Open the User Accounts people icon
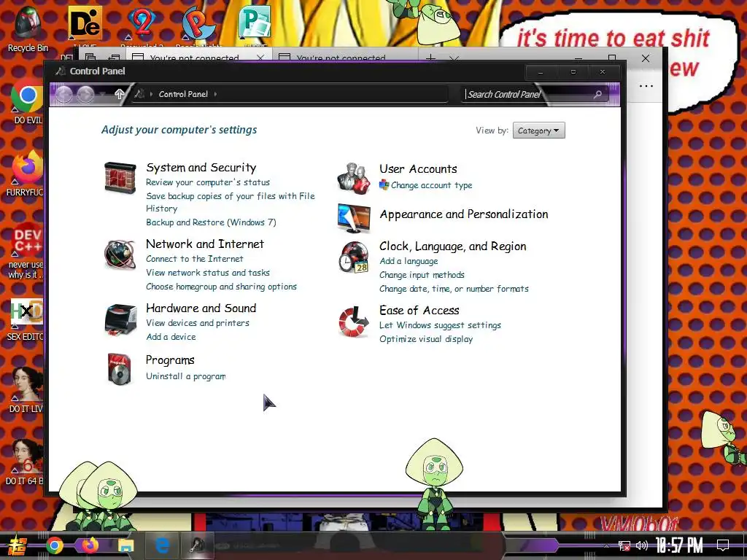The width and height of the screenshot is (747, 560). pyautogui.click(x=354, y=178)
